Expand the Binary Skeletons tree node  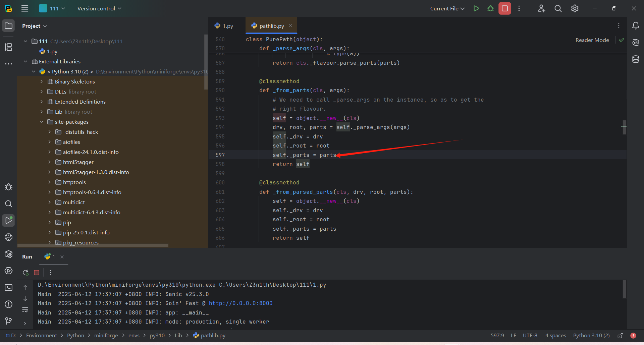coord(42,82)
